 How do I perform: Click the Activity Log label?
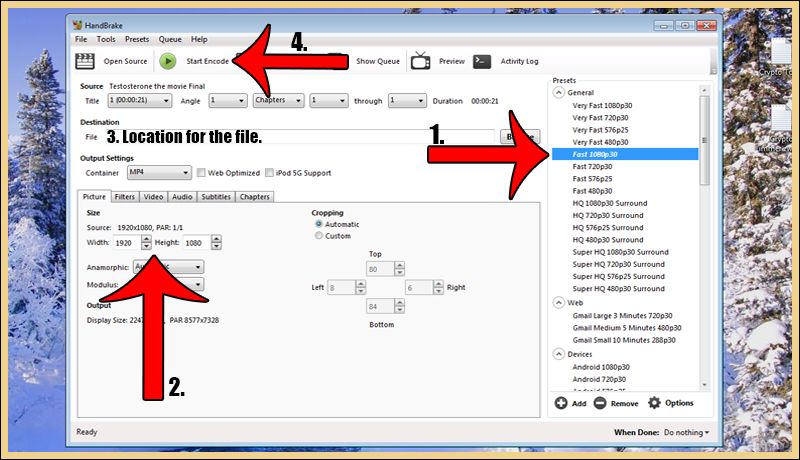click(519, 61)
